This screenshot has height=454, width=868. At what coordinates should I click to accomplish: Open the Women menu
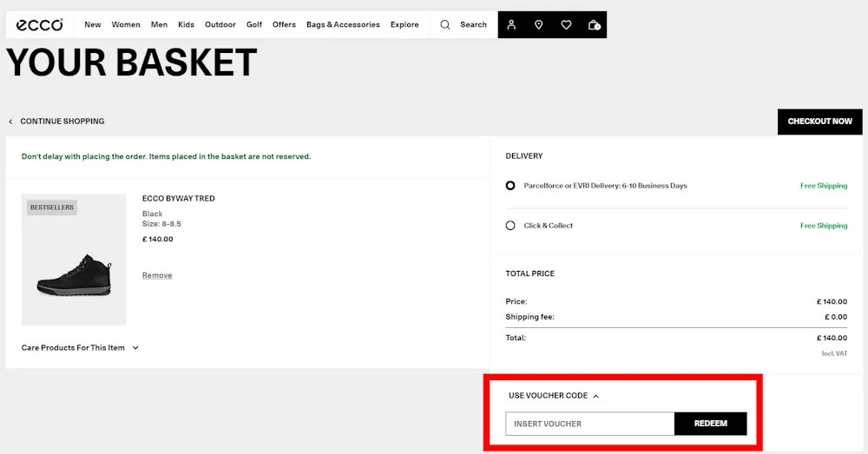point(126,24)
